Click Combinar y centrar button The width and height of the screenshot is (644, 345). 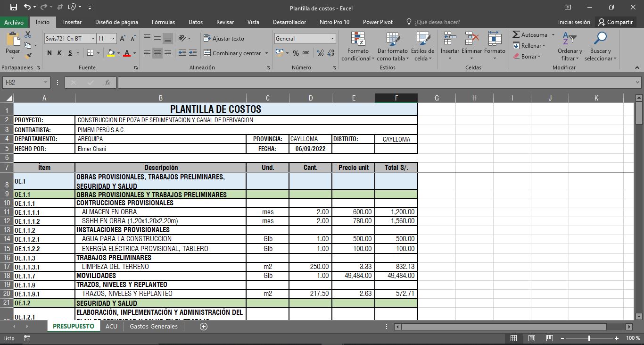tap(232, 53)
